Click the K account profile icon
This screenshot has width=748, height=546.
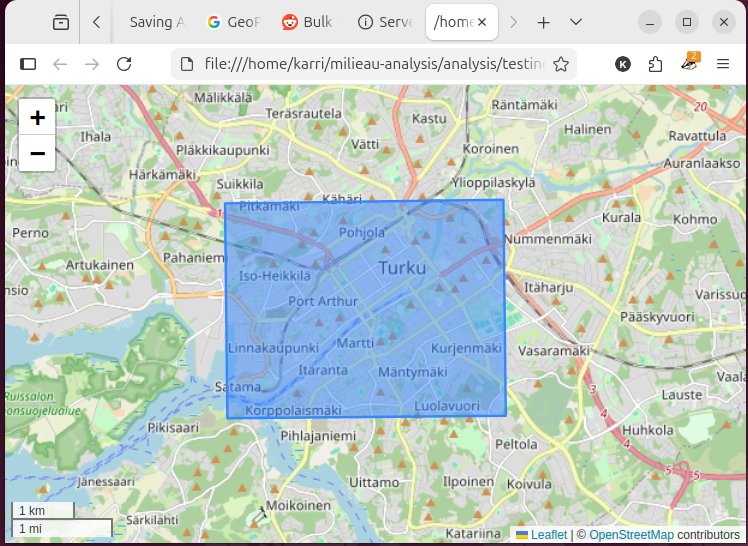click(623, 64)
